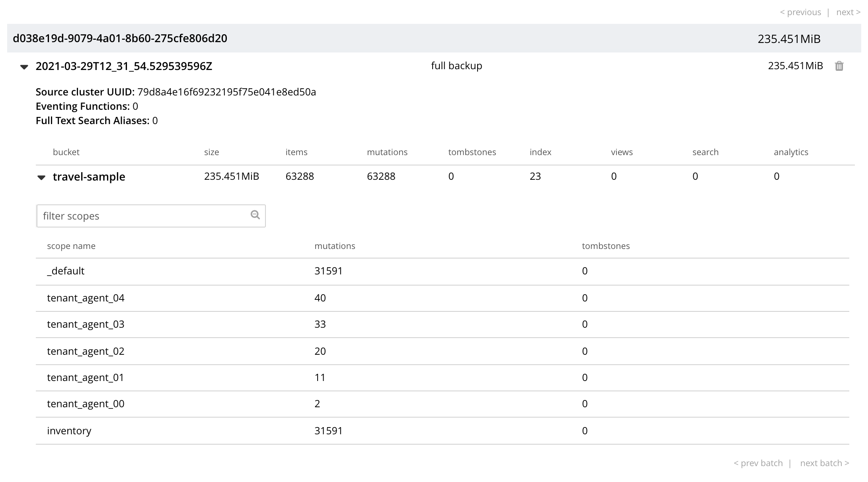
Task: Click the magnifier icon in filter scopes
Action: [x=255, y=215]
